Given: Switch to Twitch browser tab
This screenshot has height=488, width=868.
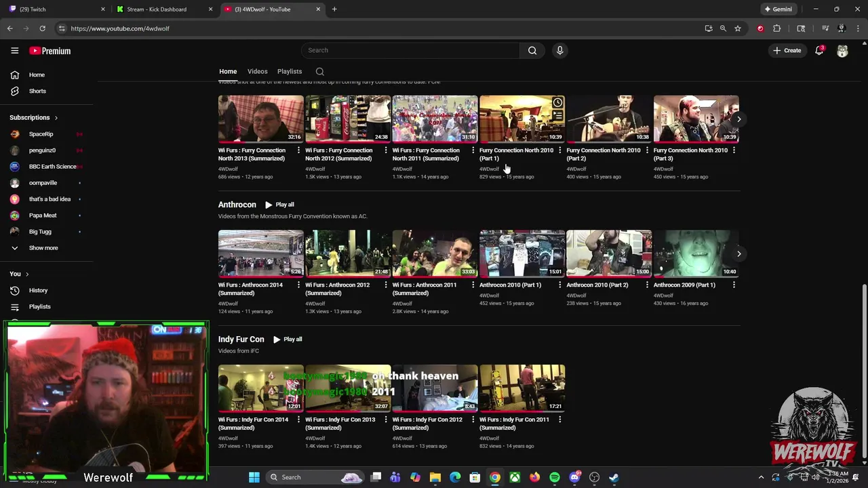Looking at the screenshot, I should (x=56, y=9).
